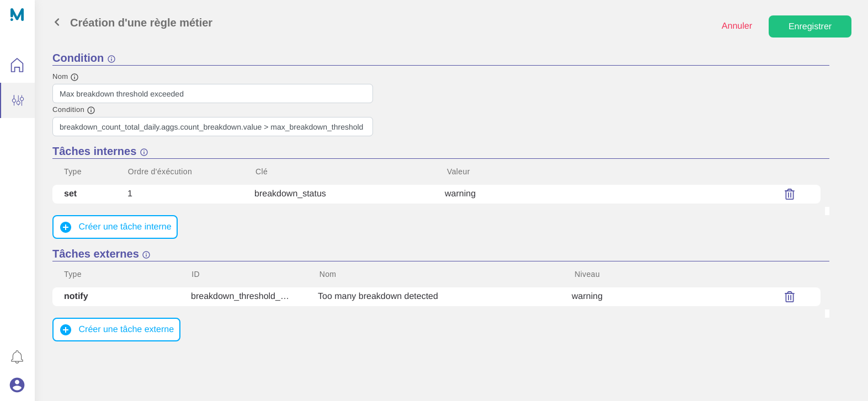This screenshot has height=401, width=868.
Task: Click Annuler to cancel creation
Action: click(737, 26)
